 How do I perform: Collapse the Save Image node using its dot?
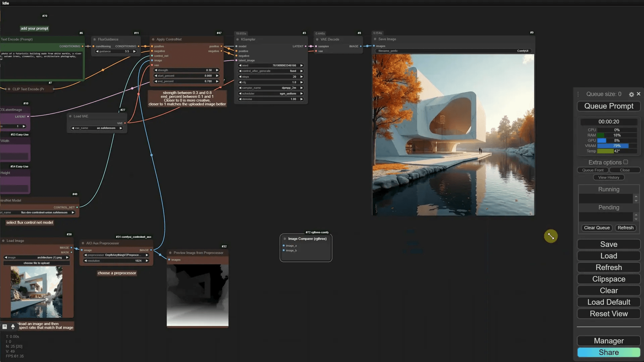[x=375, y=39]
